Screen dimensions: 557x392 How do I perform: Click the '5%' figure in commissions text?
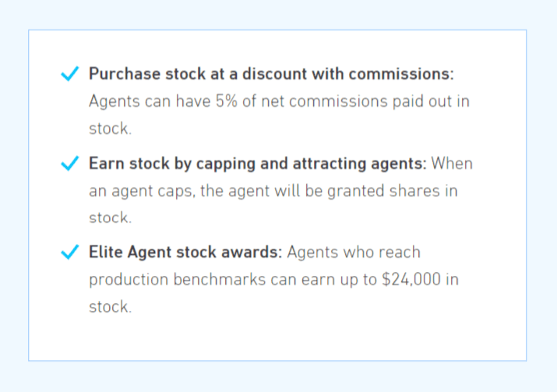[x=226, y=101]
